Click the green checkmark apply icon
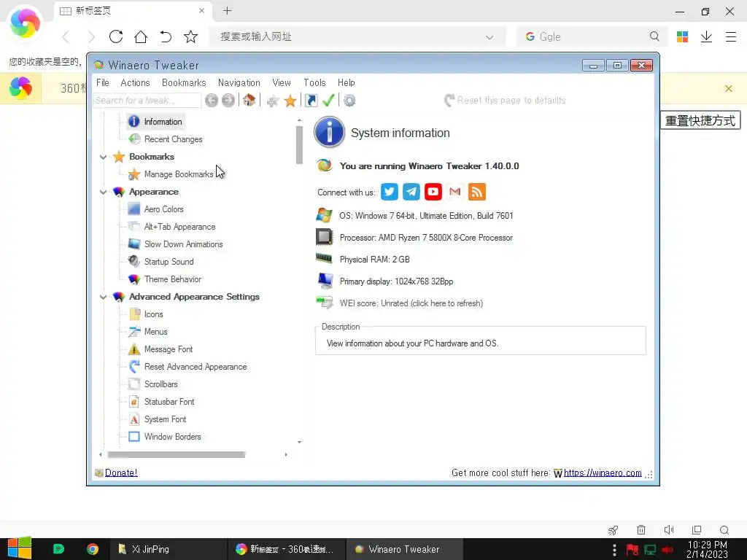 [x=328, y=100]
